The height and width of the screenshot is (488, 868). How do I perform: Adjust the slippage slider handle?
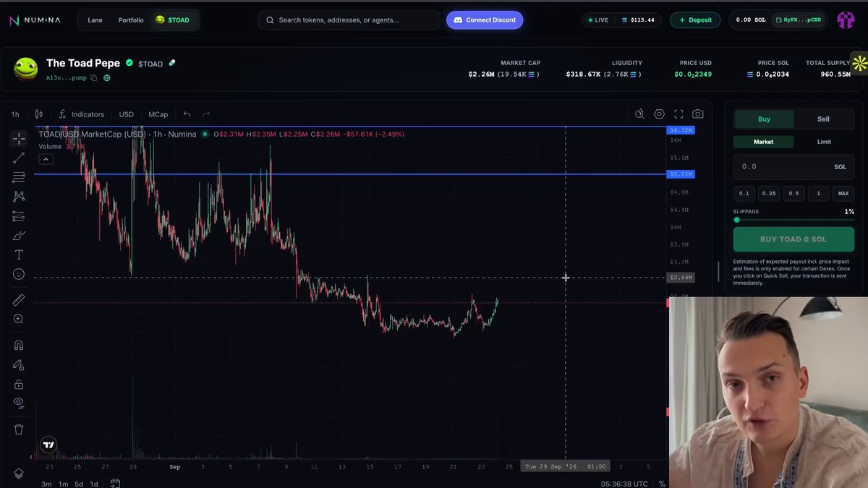pyautogui.click(x=736, y=220)
